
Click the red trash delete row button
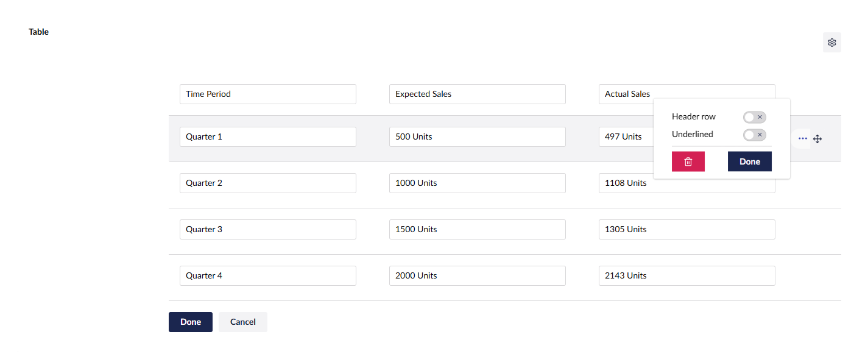[688, 161]
